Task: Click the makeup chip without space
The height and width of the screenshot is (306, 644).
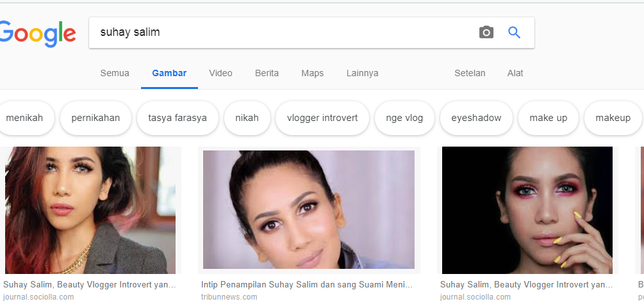Action: 613,118
